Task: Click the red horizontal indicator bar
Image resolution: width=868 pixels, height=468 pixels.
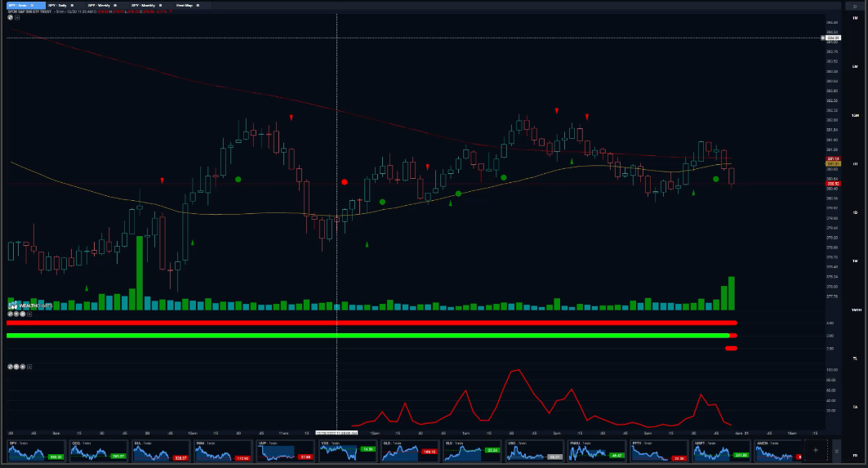Action: point(367,323)
